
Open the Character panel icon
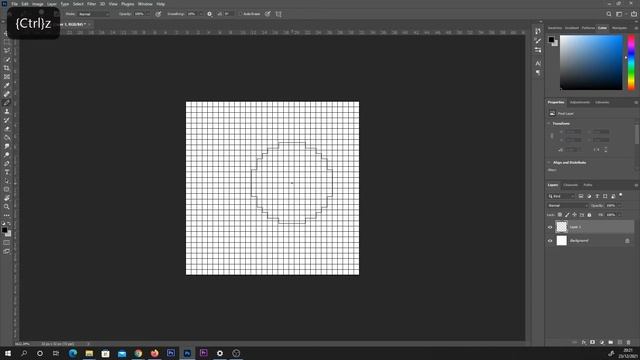pyautogui.click(x=538, y=63)
